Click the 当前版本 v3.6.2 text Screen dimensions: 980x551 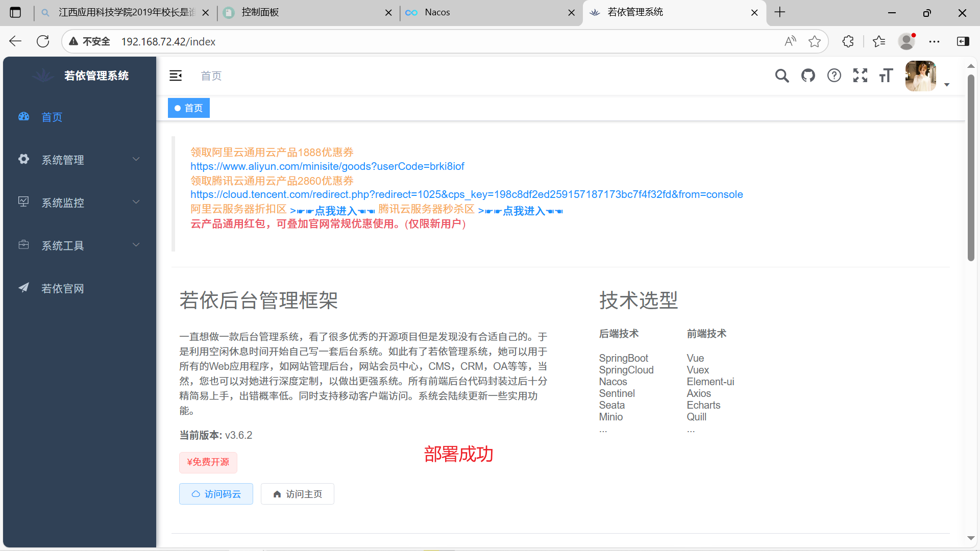216,435
